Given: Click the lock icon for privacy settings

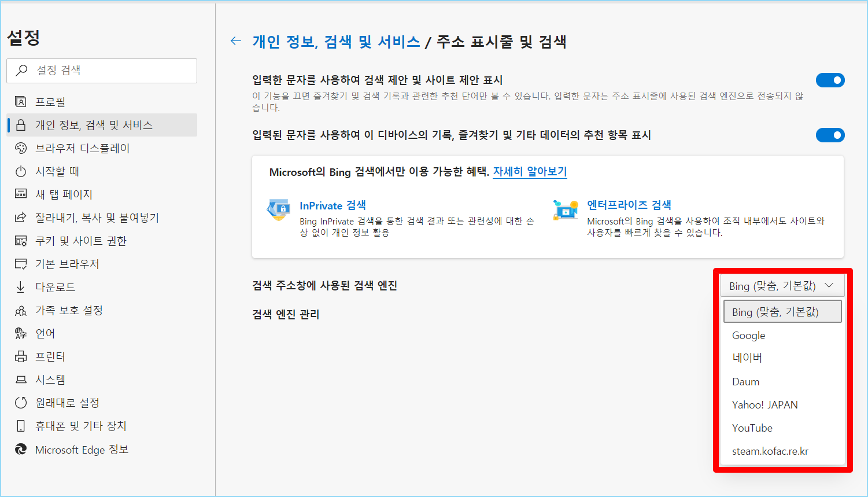Looking at the screenshot, I should point(21,125).
